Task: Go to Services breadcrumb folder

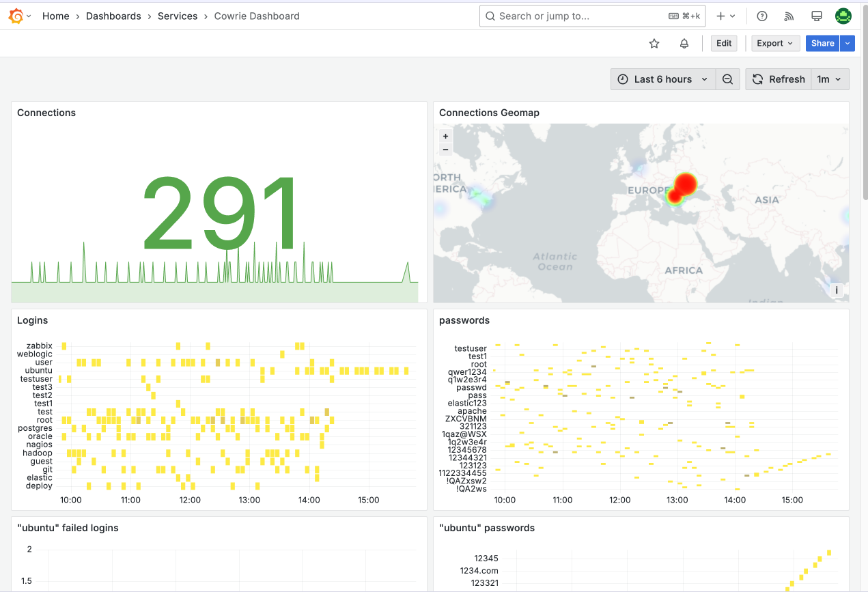Action: [178, 16]
